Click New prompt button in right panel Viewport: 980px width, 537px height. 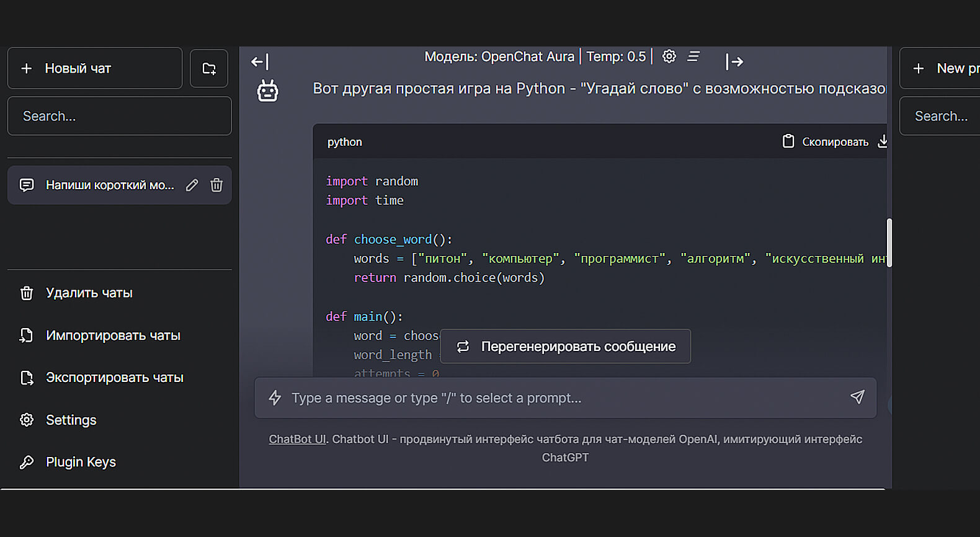[940, 68]
